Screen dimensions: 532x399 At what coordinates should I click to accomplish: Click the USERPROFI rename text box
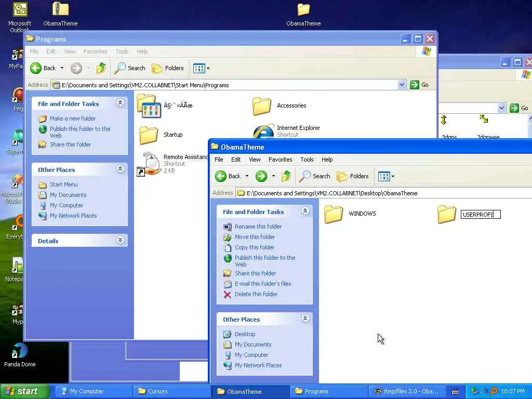pos(481,215)
